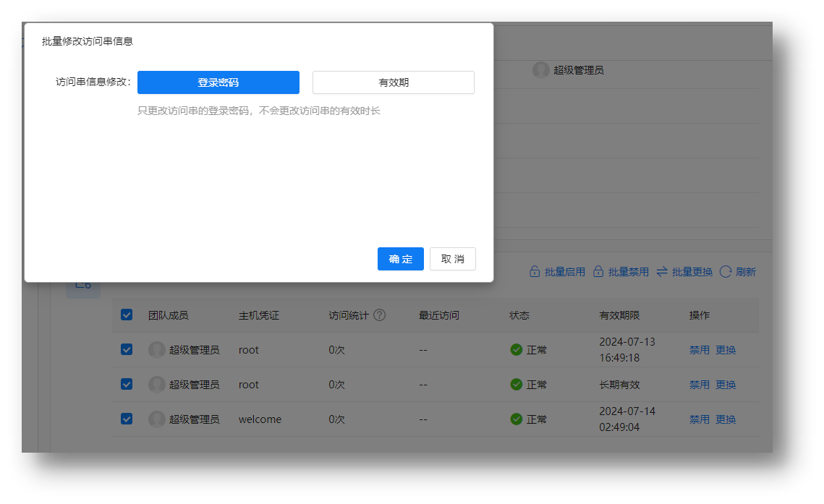Click the 批量启用 unlock icon
This screenshot has height=504, width=824.
coord(535,272)
